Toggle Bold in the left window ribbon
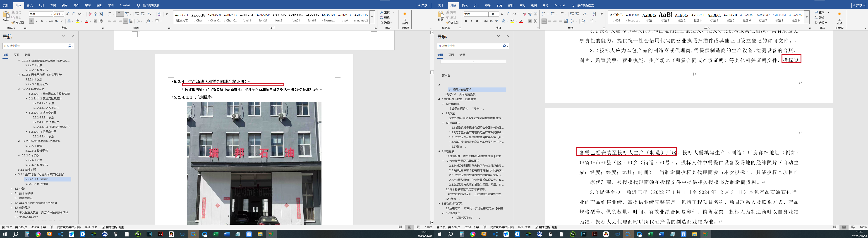Screen dimensions: 868x238 [31, 21]
